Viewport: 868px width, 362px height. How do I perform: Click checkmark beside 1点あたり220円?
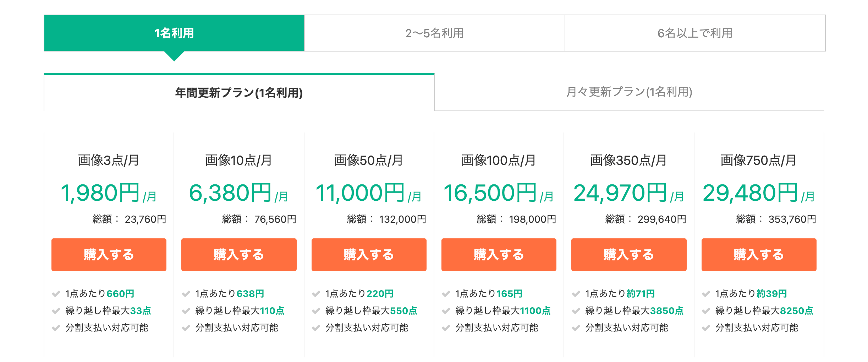(x=316, y=294)
